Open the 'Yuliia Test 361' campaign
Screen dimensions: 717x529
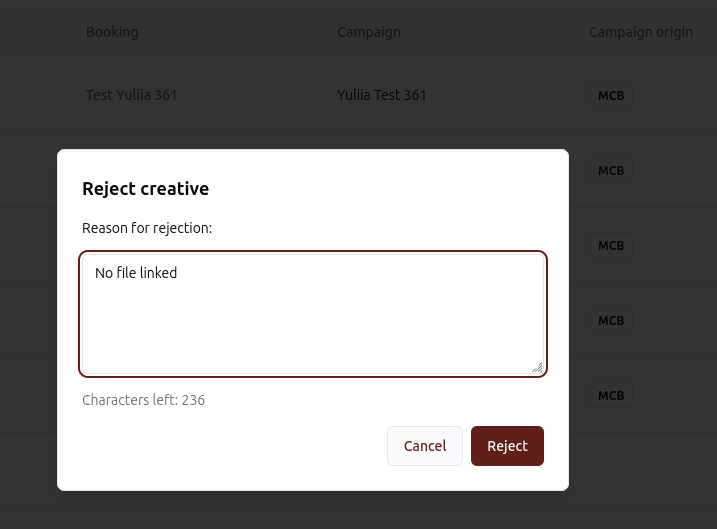pos(382,95)
